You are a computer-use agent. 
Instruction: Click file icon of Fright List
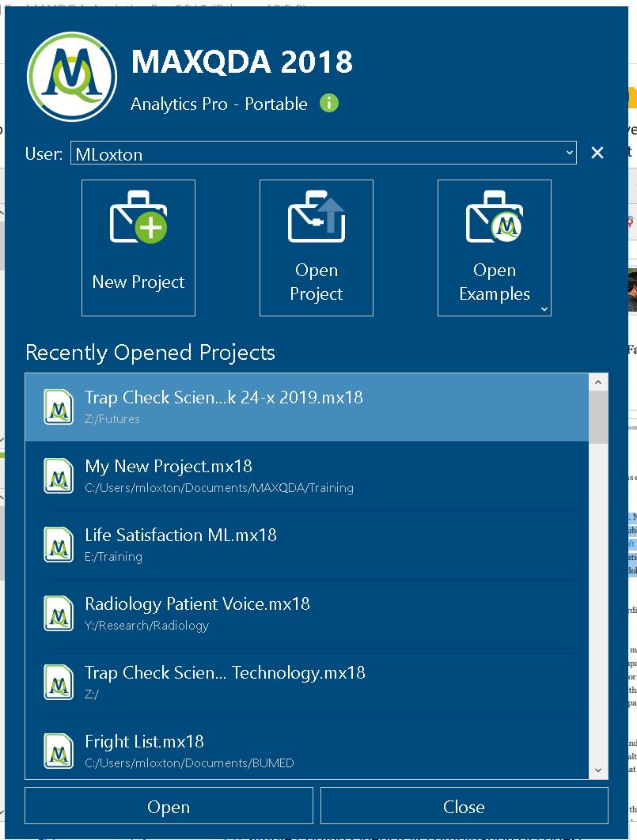coord(59,751)
